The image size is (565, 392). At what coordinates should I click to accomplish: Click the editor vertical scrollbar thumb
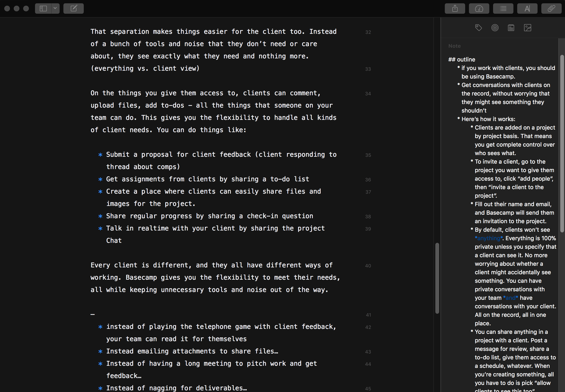(437, 278)
